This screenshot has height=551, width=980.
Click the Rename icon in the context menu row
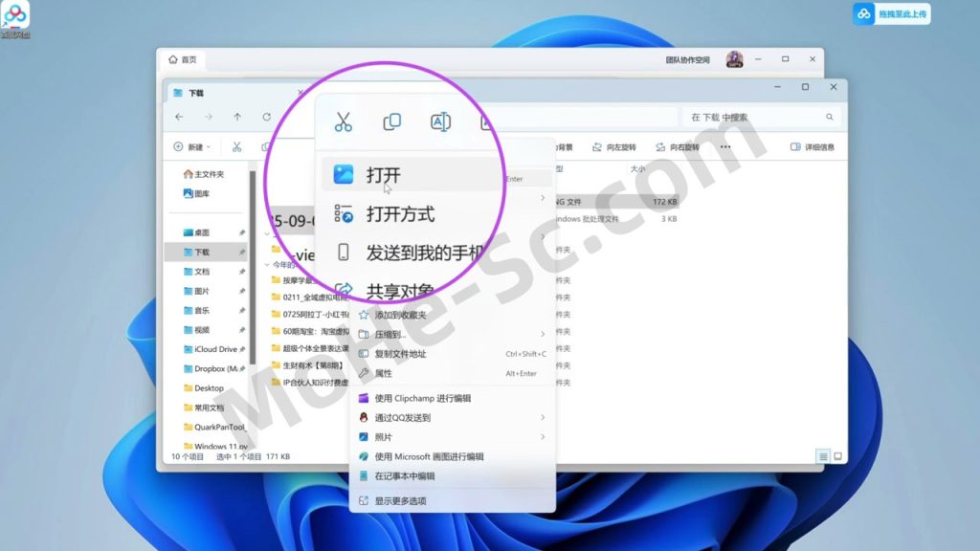[442, 121]
